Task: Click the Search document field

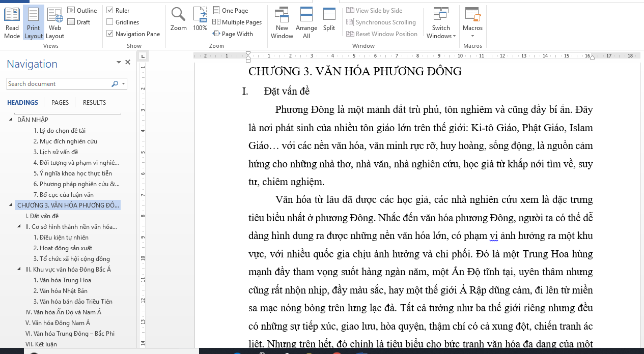Action: (x=58, y=84)
